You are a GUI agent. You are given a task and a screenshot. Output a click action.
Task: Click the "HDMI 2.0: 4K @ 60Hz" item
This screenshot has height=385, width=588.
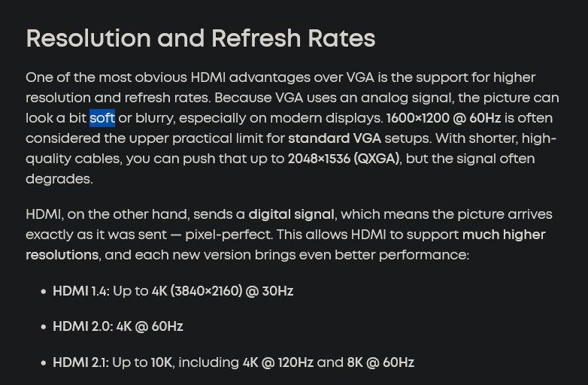pos(118,326)
